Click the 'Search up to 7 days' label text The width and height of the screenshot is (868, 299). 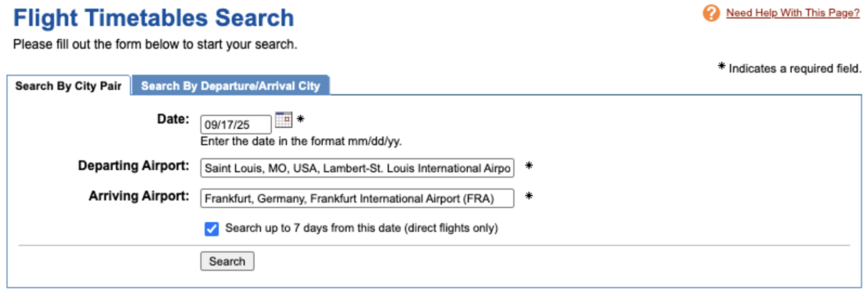coord(361,228)
